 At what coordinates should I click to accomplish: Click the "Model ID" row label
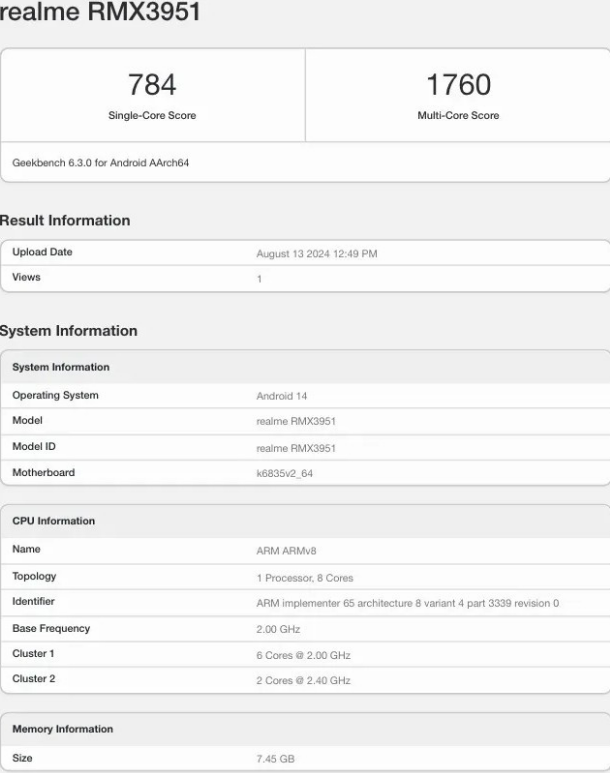pyautogui.click(x=34, y=447)
